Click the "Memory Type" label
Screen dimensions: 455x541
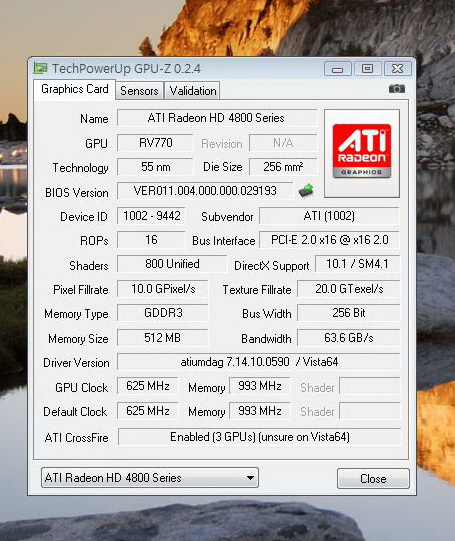click(x=76, y=314)
